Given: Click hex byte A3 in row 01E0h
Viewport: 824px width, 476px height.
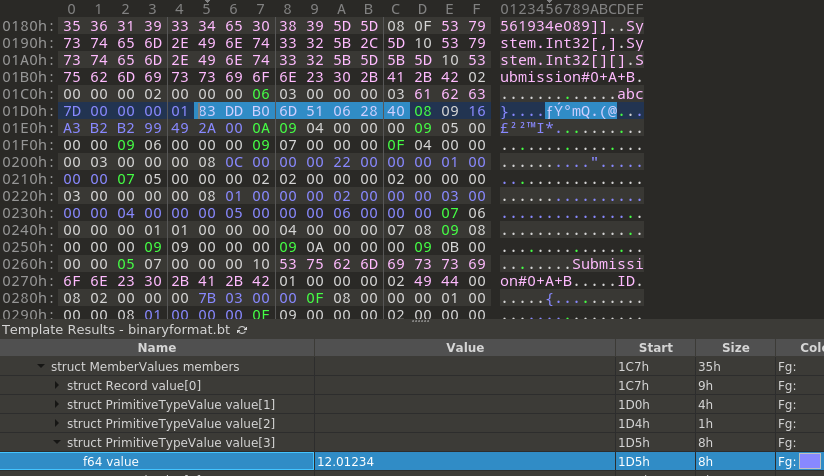Looking at the screenshot, I should (x=71, y=128).
